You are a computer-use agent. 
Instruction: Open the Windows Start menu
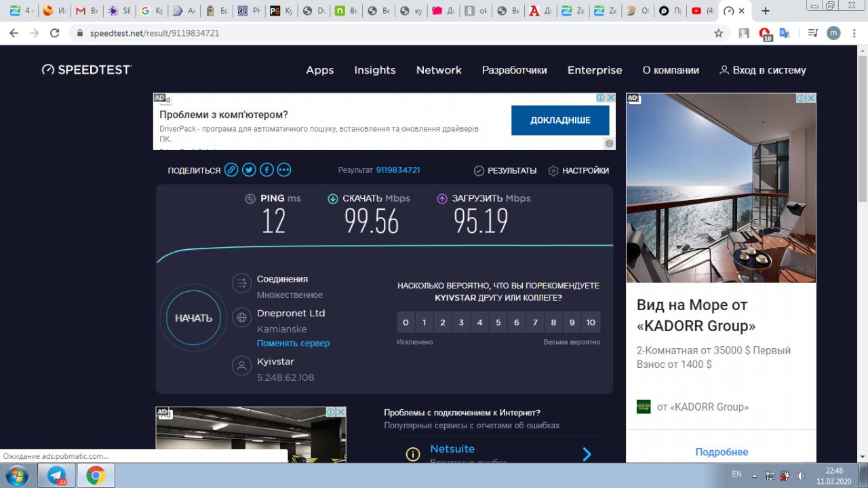(16, 474)
